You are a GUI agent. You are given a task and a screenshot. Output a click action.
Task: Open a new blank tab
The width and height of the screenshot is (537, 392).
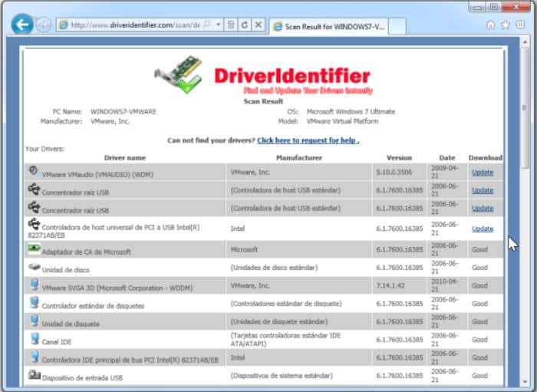(397, 27)
